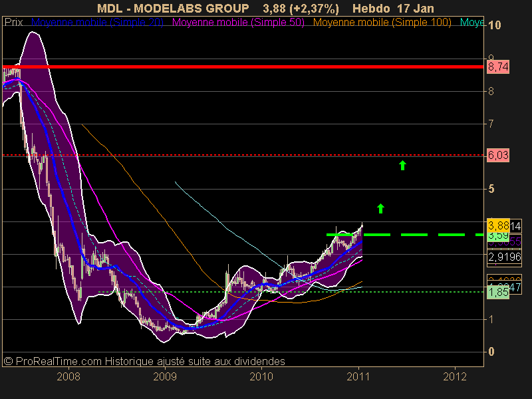
Task: Click the 2011 label on time axis
Action: click(358, 376)
